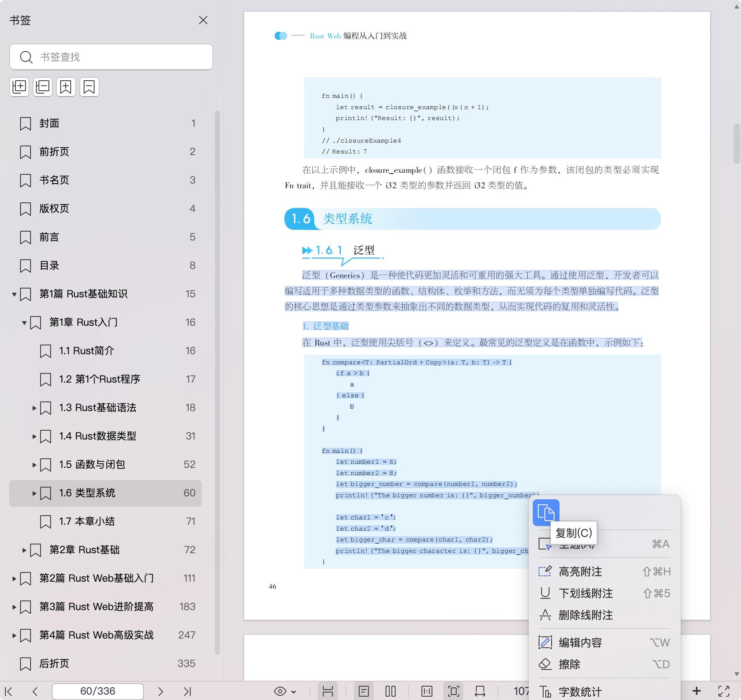Choose 高亮附注 from the context menu
This screenshot has width=741, height=700.
click(580, 572)
